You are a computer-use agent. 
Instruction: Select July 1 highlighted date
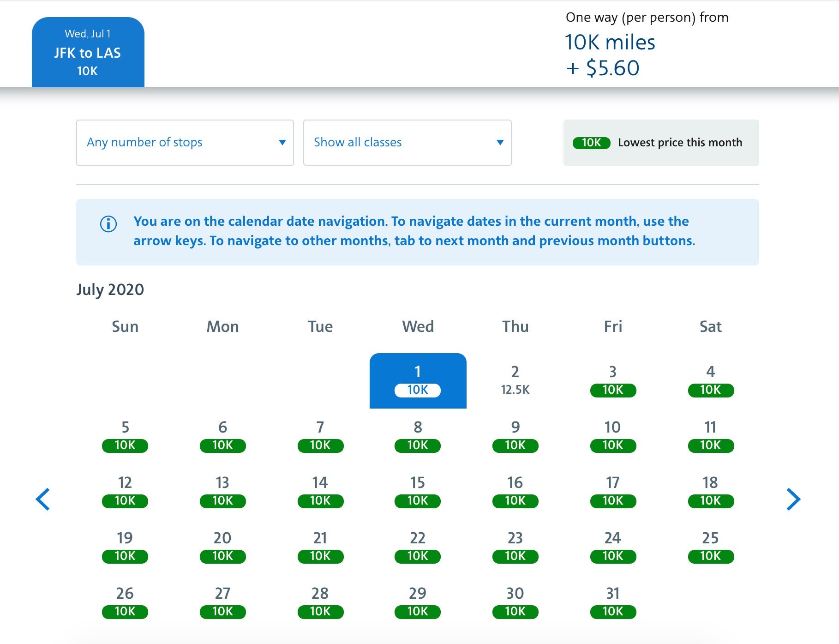coord(418,380)
